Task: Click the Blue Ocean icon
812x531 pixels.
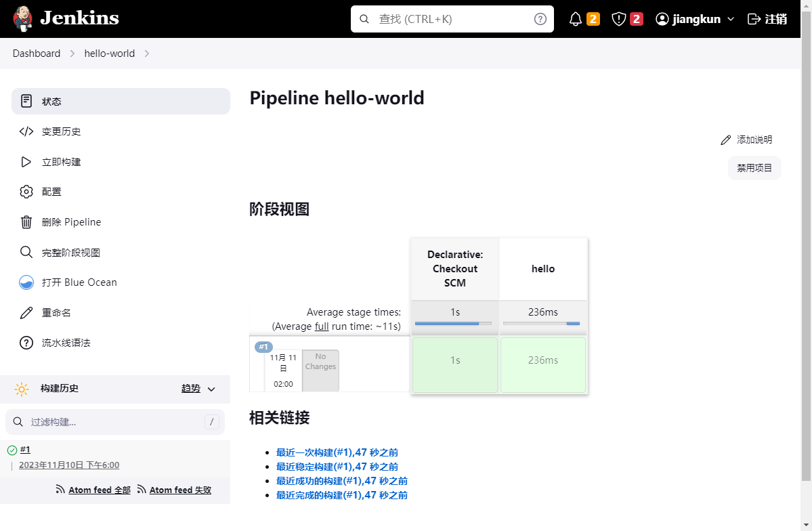Action: pyautogui.click(x=26, y=282)
